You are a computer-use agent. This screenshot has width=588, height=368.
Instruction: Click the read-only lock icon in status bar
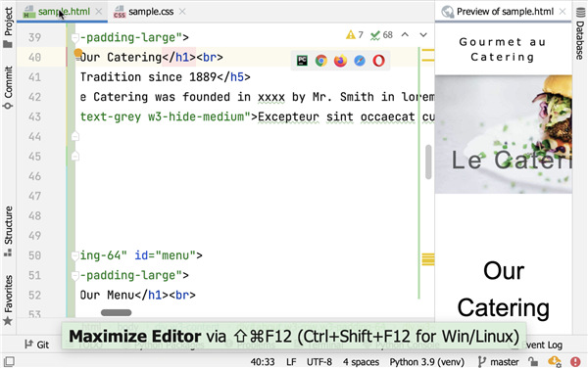533,361
